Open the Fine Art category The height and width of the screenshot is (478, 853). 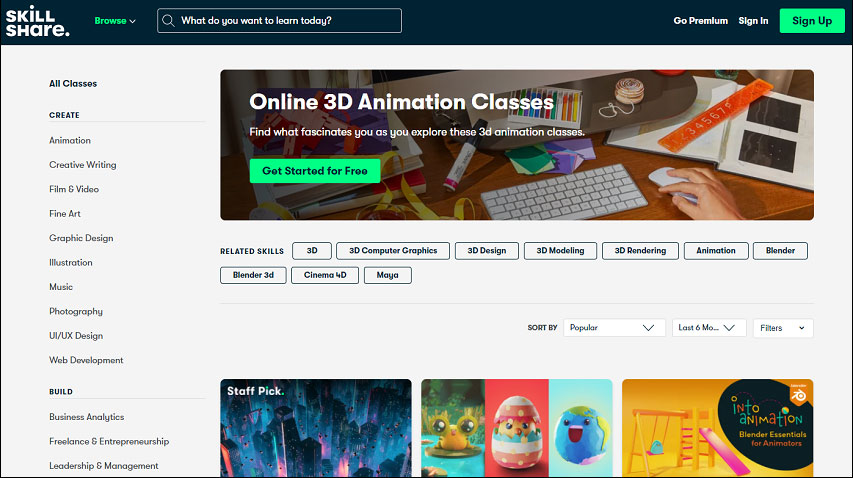coord(65,214)
